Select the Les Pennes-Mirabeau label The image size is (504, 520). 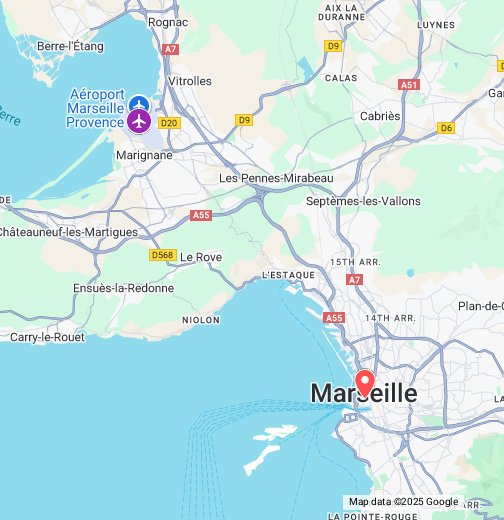(276, 178)
